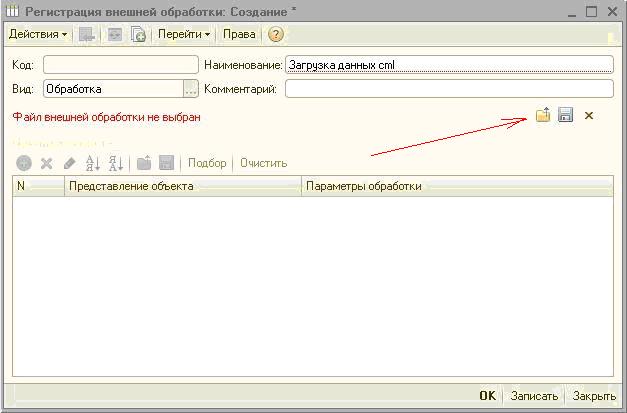Click the Подбор command in table toolbar
The image size is (627, 413).
207,163
